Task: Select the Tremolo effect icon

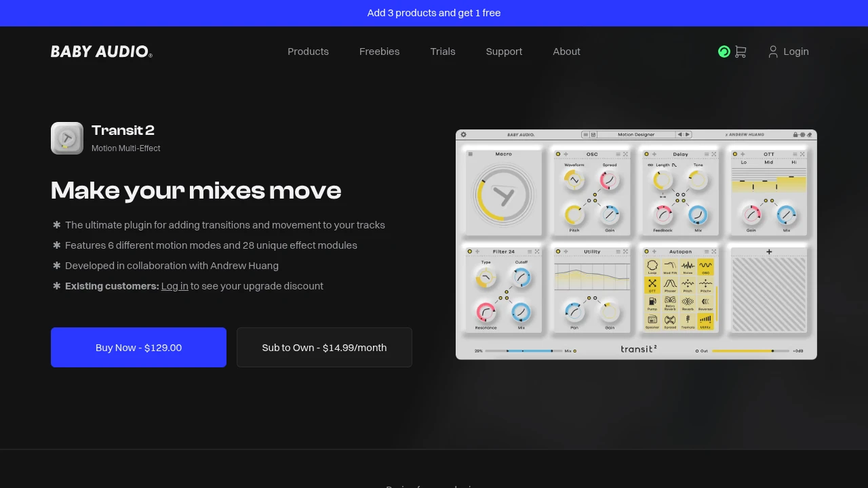Action: coord(688,322)
